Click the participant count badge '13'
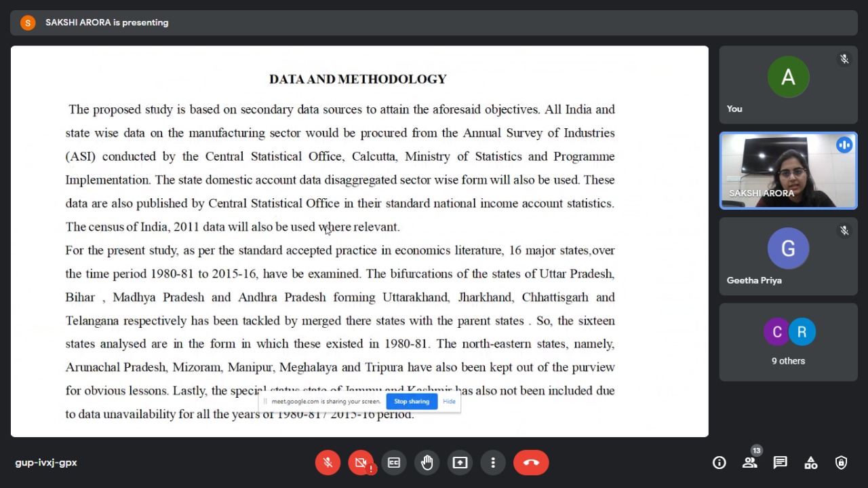 click(757, 451)
